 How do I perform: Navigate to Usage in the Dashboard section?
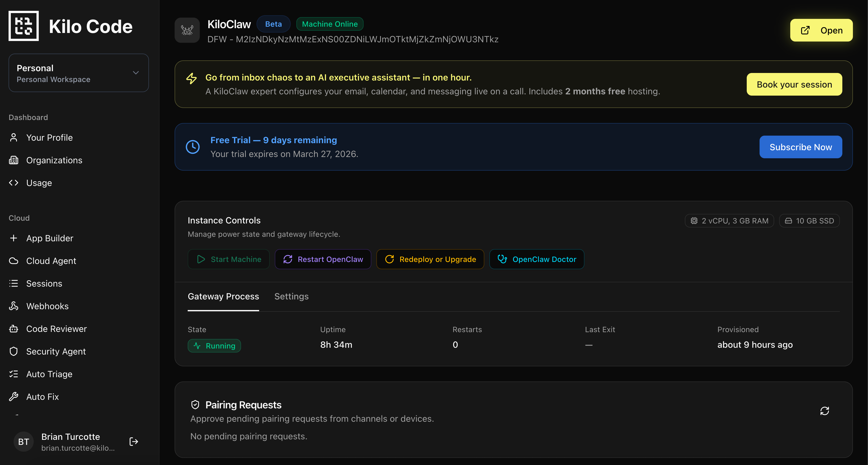pyautogui.click(x=39, y=183)
